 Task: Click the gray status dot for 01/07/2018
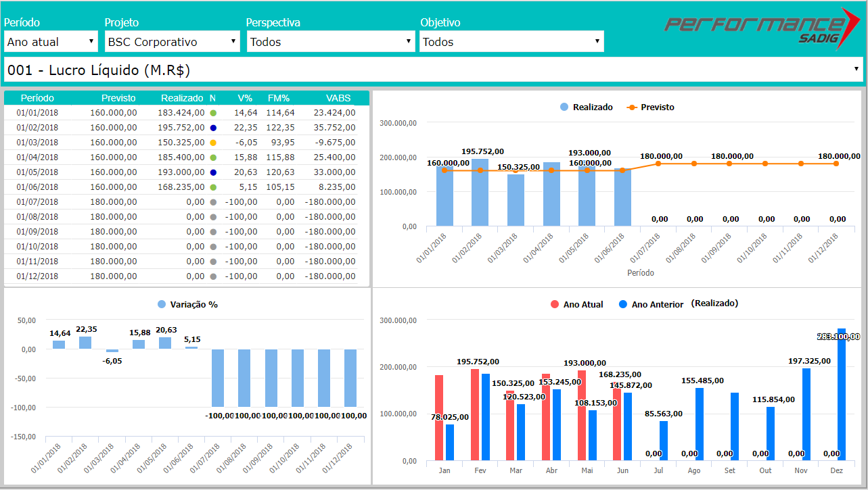[213, 202]
